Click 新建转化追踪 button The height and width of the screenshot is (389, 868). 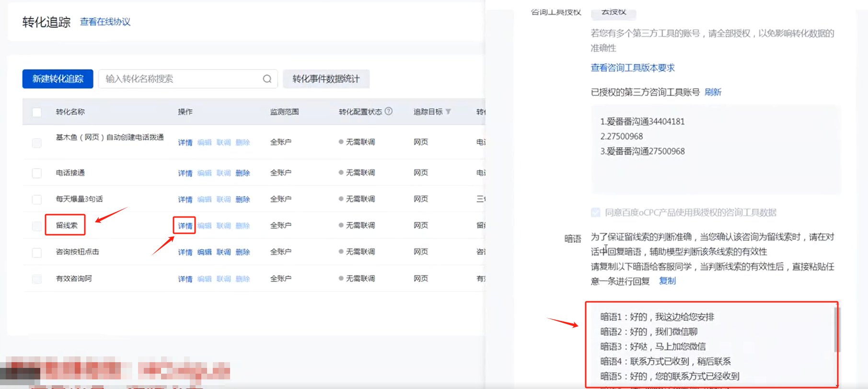coord(58,79)
